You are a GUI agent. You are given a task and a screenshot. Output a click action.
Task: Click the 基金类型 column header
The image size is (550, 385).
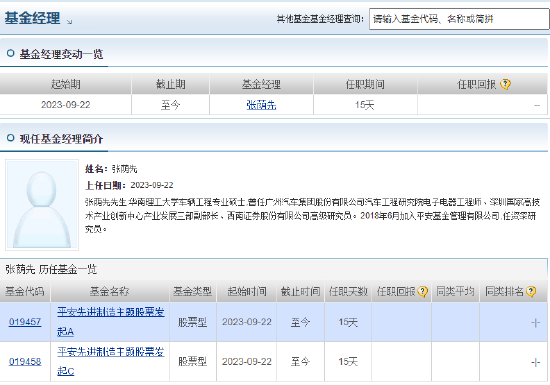(193, 291)
